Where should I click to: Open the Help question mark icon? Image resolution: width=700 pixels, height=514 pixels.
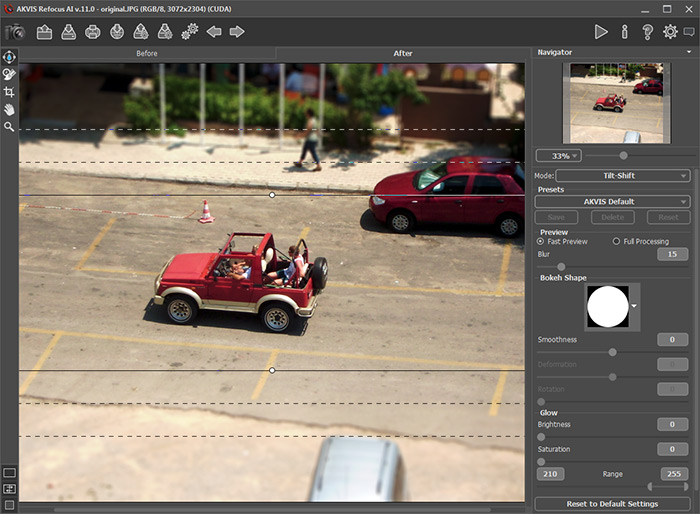pyautogui.click(x=647, y=32)
